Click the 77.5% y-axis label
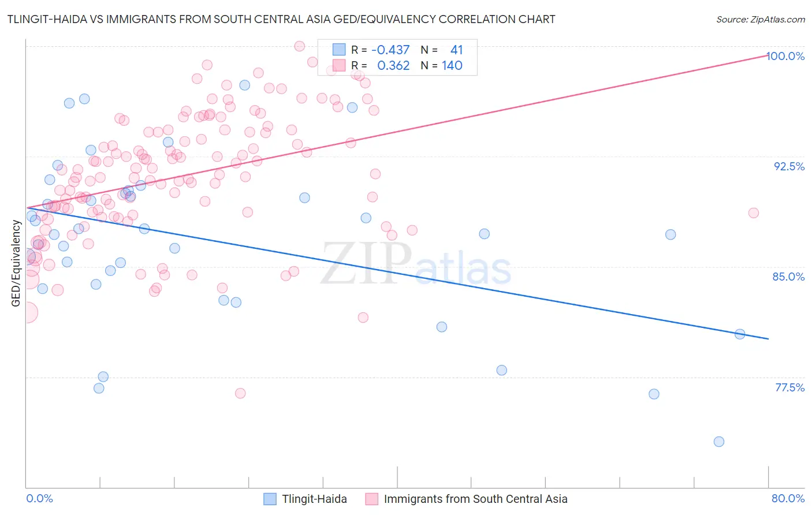The image size is (812, 515). click(790, 387)
